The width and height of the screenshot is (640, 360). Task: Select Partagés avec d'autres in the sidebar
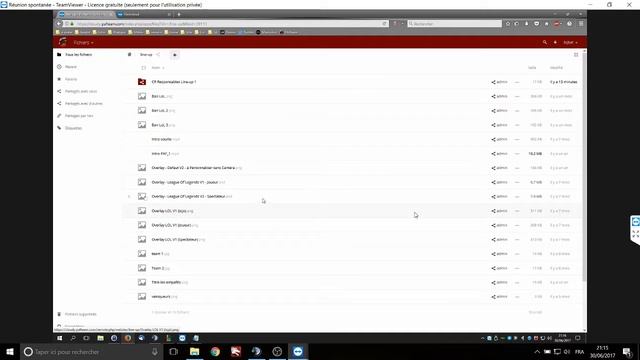(84, 103)
